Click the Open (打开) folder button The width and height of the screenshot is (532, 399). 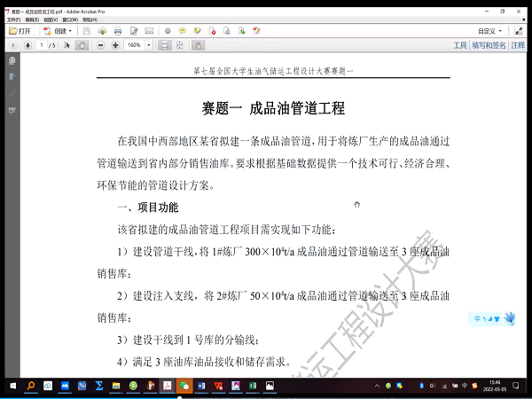pos(20,31)
